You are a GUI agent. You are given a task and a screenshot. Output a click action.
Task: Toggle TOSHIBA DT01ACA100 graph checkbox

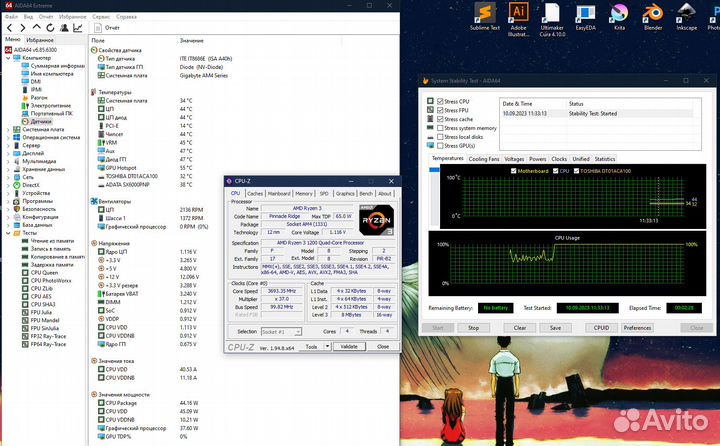tap(576, 171)
